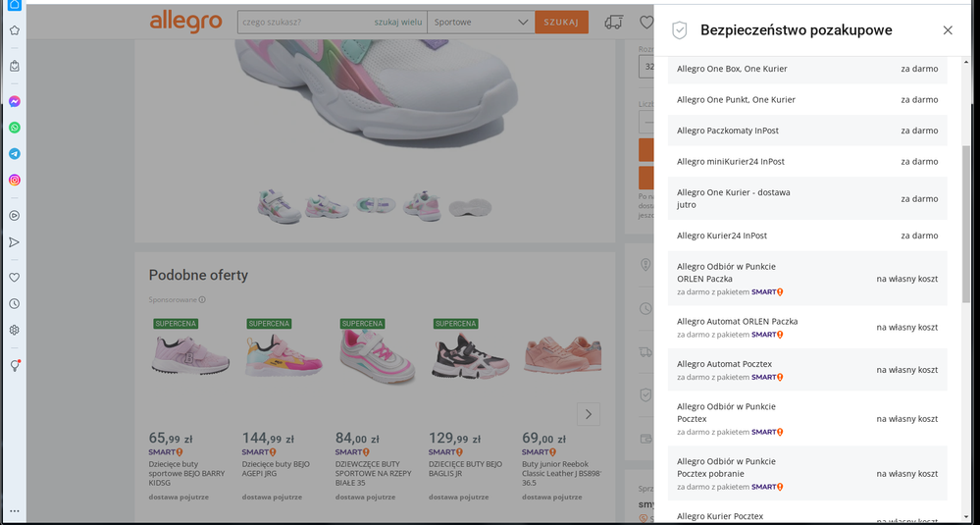980x525 pixels.
Task: Select first shoe thumbnail in gallery
Action: pos(280,206)
